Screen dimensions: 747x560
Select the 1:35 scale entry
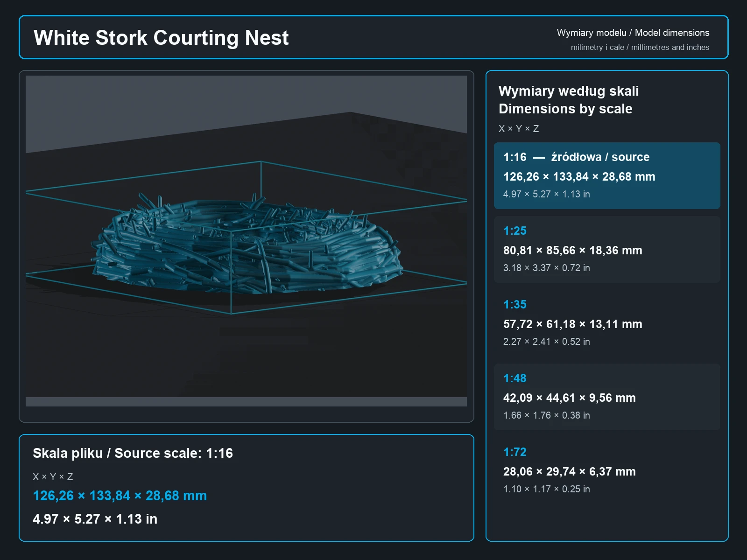pos(607,323)
